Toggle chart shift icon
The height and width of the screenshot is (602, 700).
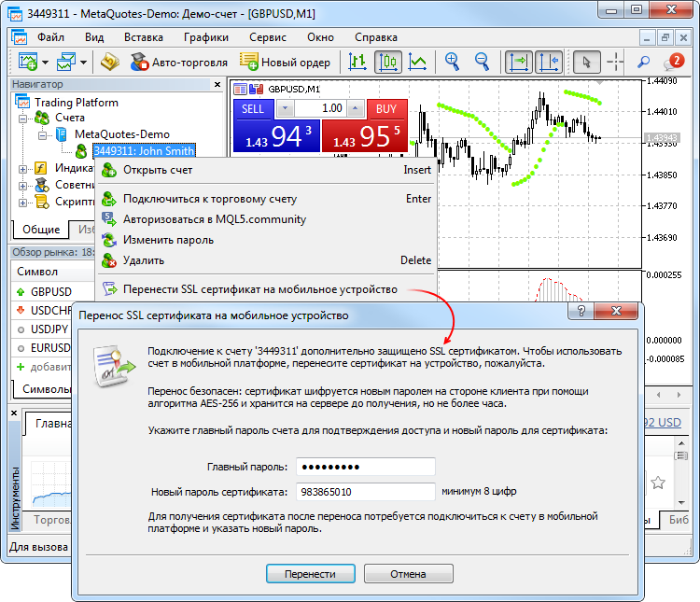coord(549,62)
